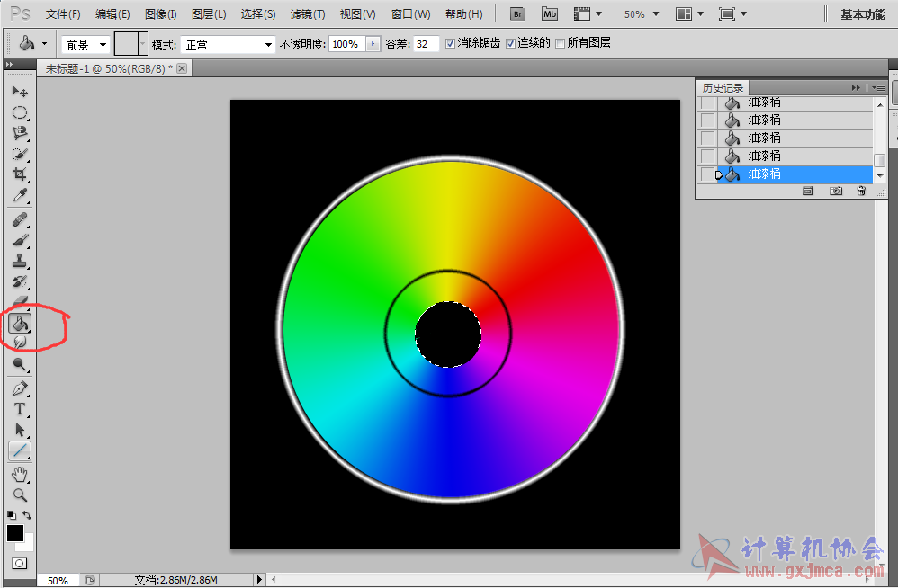Click the 不透明度 100% field

pyautogui.click(x=347, y=44)
